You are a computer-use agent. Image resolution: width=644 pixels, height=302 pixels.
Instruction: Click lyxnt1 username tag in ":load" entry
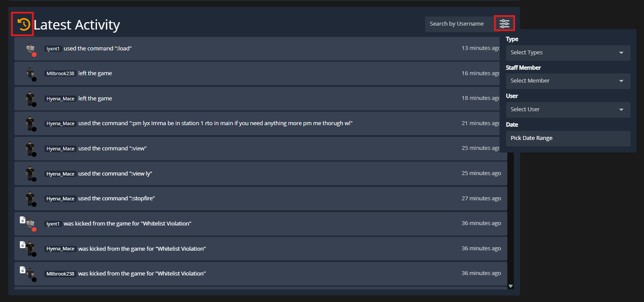(x=53, y=49)
